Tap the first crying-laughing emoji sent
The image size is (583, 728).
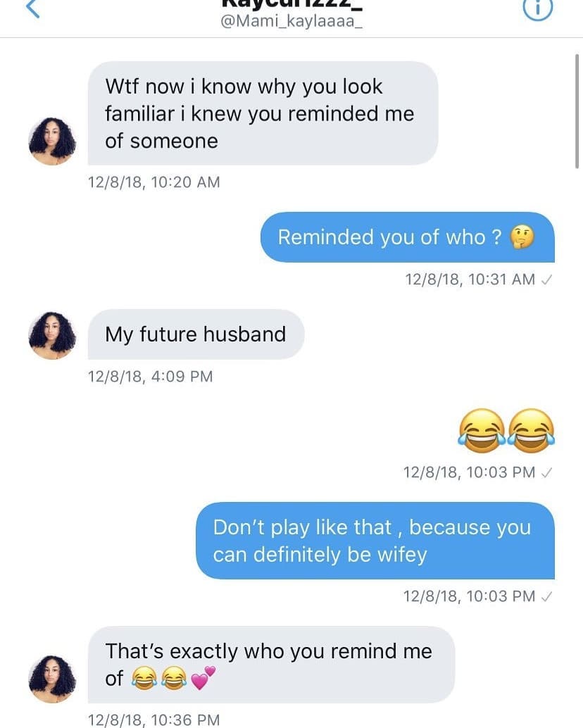[x=482, y=431]
